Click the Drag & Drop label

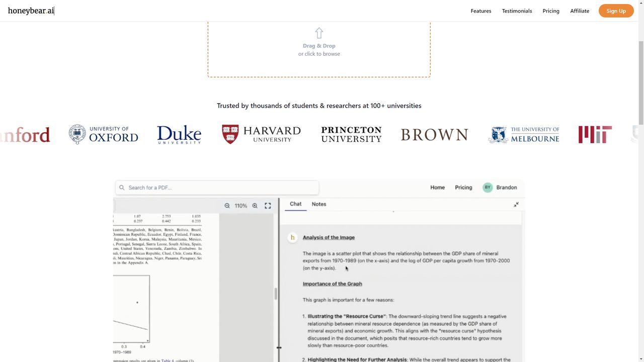[x=319, y=46]
